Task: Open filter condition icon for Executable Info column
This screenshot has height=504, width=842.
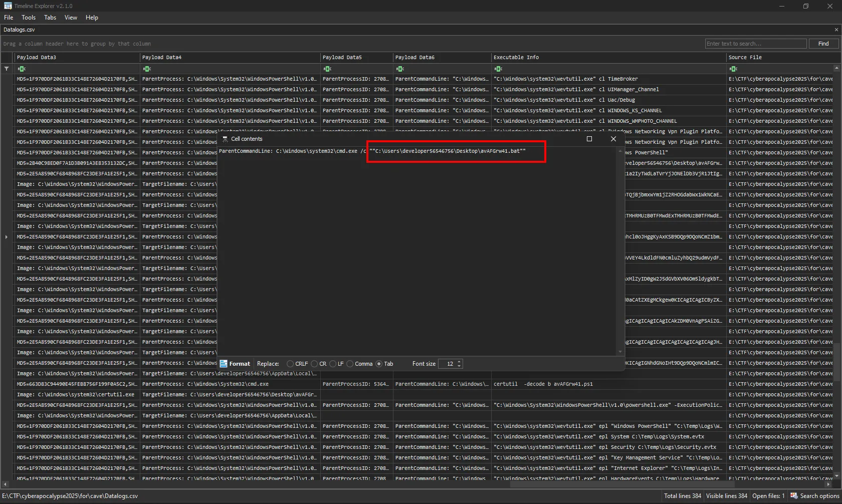Action: [498, 69]
